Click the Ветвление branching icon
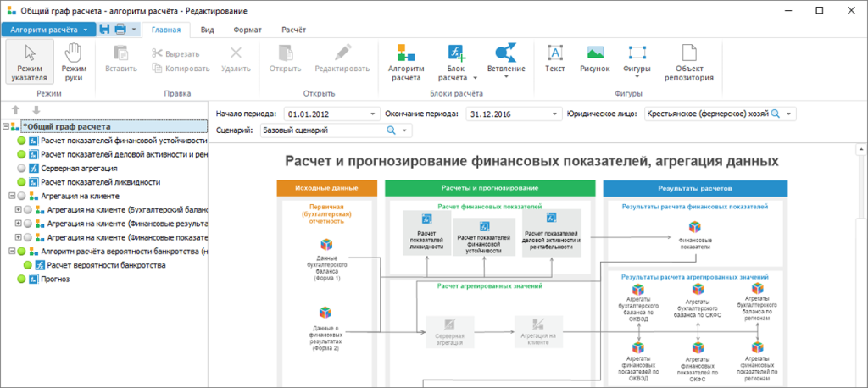This screenshot has height=388, width=868. coord(506,53)
